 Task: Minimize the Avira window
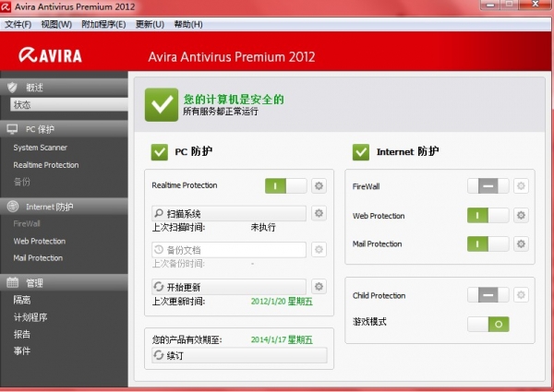490,5
